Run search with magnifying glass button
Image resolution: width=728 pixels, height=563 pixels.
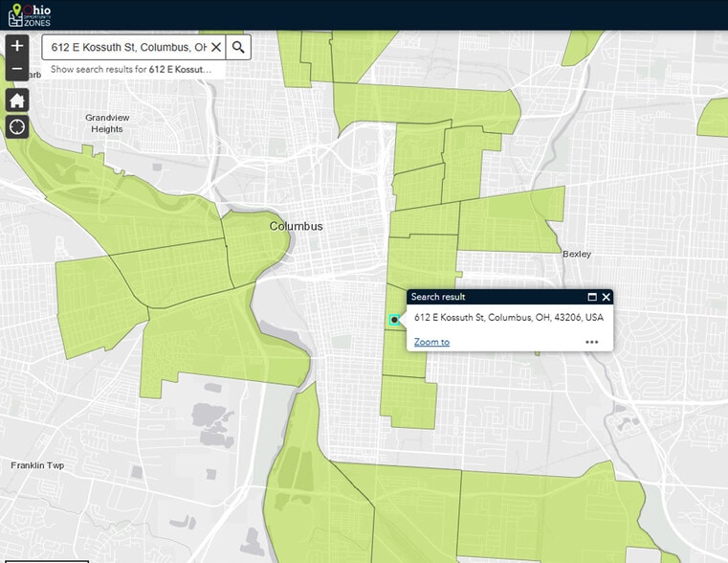coord(238,47)
